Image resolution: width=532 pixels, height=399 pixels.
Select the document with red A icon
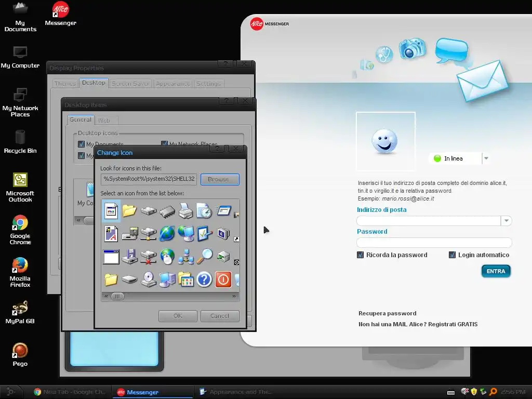[111, 234]
